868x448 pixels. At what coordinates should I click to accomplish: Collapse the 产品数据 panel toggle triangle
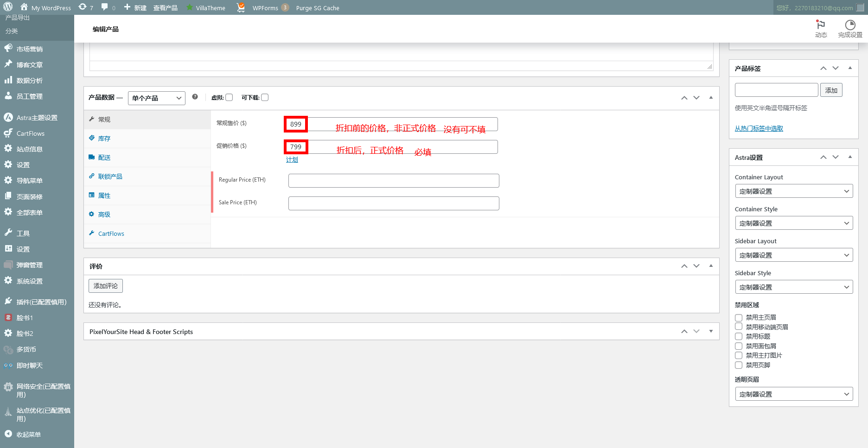pos(711,97)
